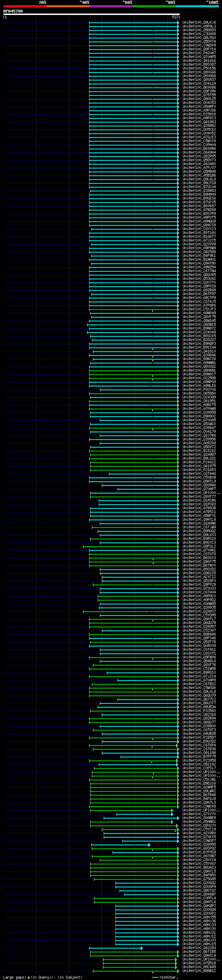The height and width of the screenshot is (980, 222).
Task: Click the purple ~60% identity legend segment
Action: coord(111,6)
